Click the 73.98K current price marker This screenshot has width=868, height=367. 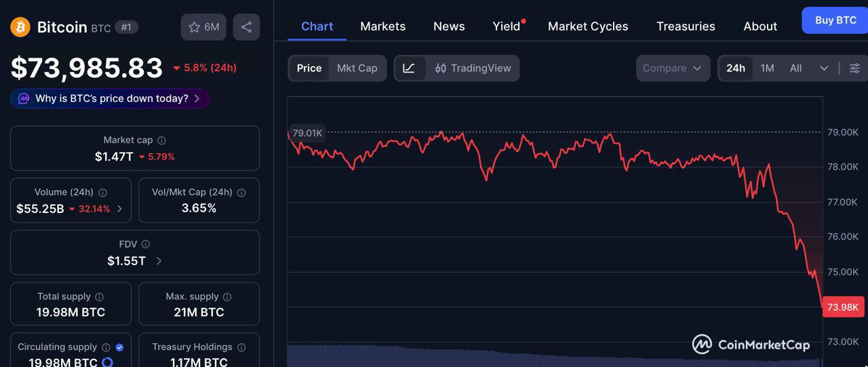(x=842, y=307)
